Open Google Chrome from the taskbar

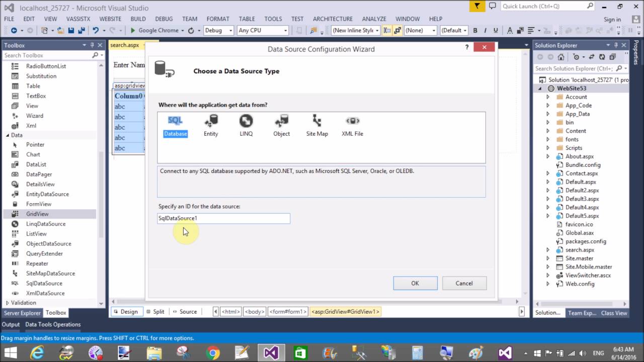pyautogui.click(x=213, y=352)
